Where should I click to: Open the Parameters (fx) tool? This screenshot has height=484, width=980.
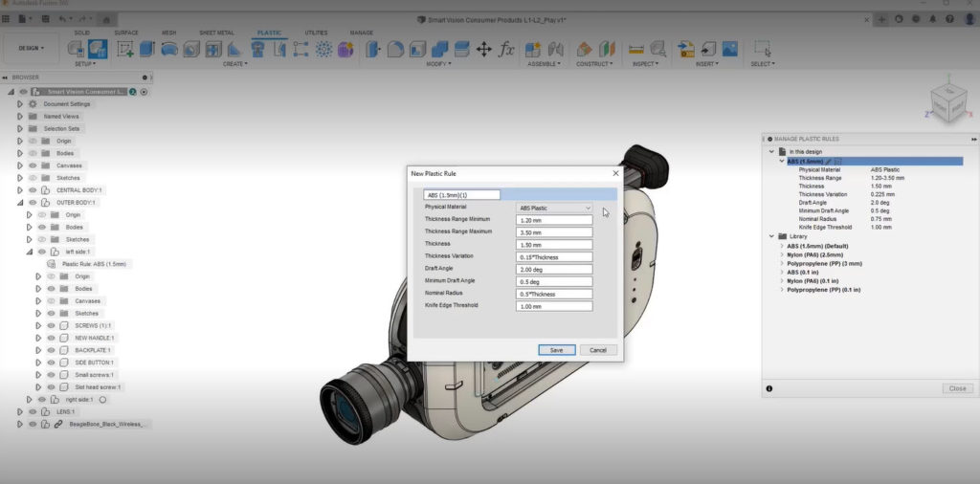pyautogui.click(x=507, y=49)
